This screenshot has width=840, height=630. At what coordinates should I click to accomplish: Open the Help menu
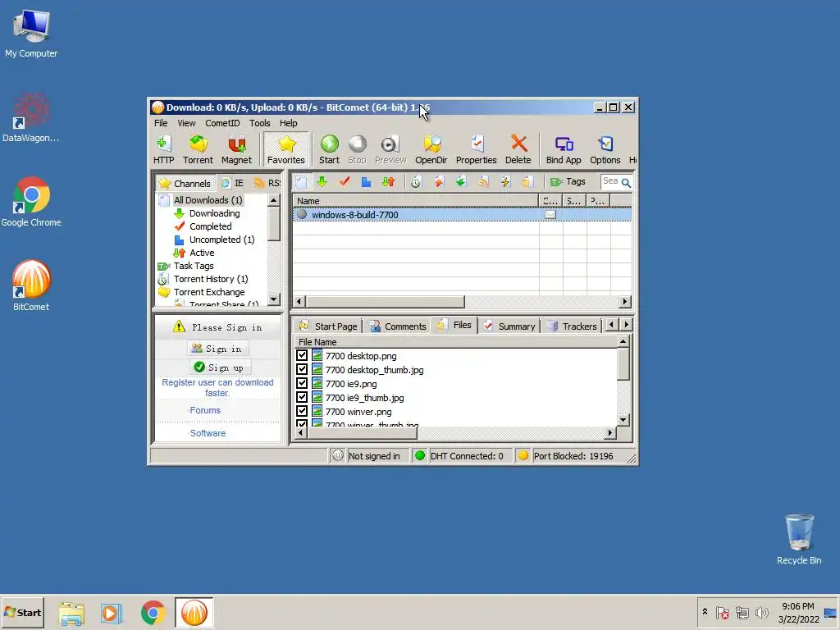[288, 123]
